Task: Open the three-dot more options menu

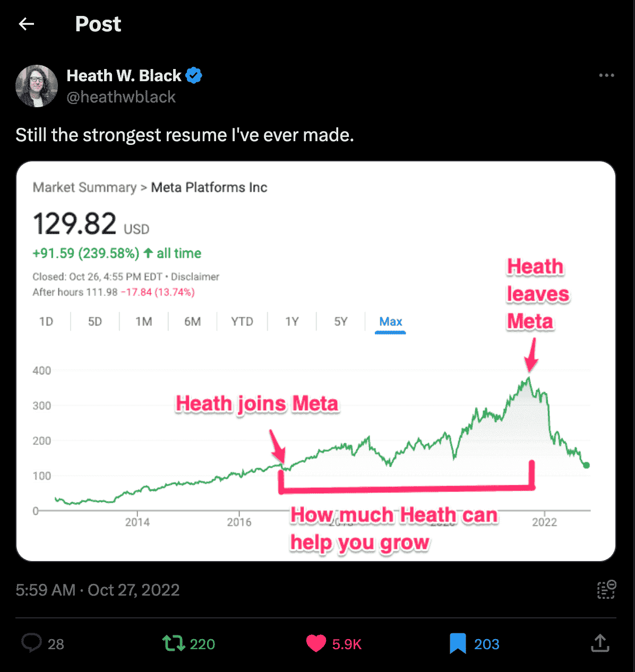Action: pyautogui.click(x=606, y=75)
